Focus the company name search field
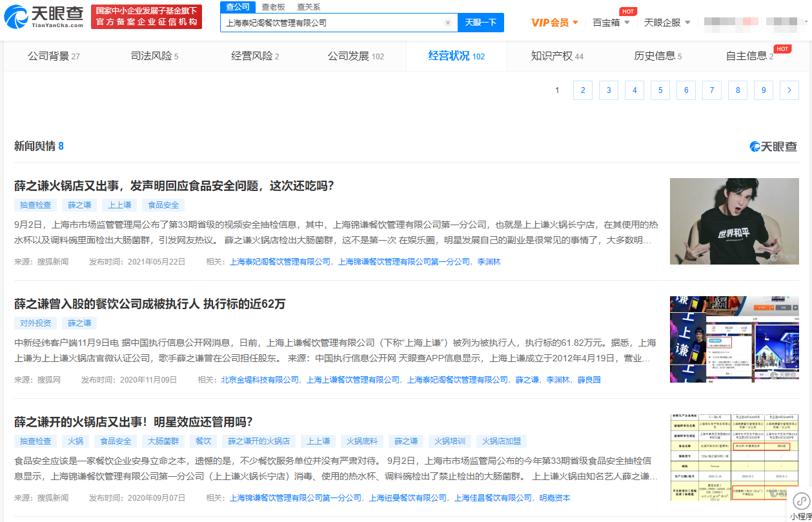 [332, 23]
